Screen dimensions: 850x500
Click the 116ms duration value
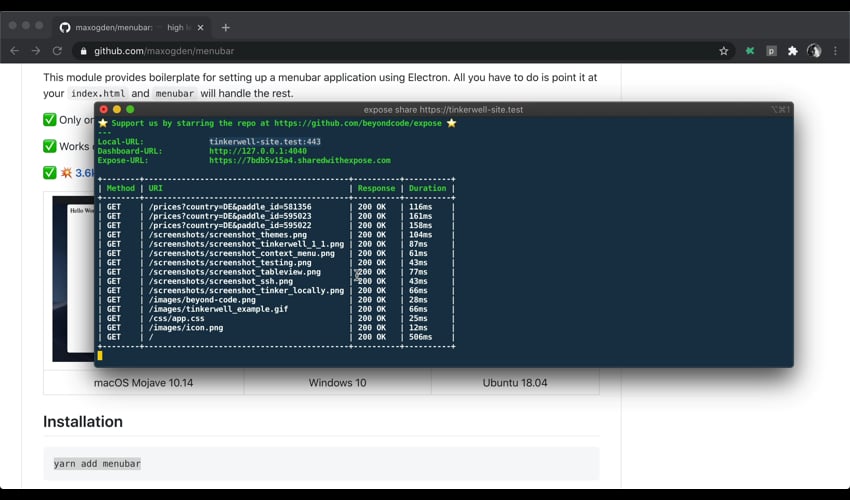pyautogui.click(x=421, y=207)
